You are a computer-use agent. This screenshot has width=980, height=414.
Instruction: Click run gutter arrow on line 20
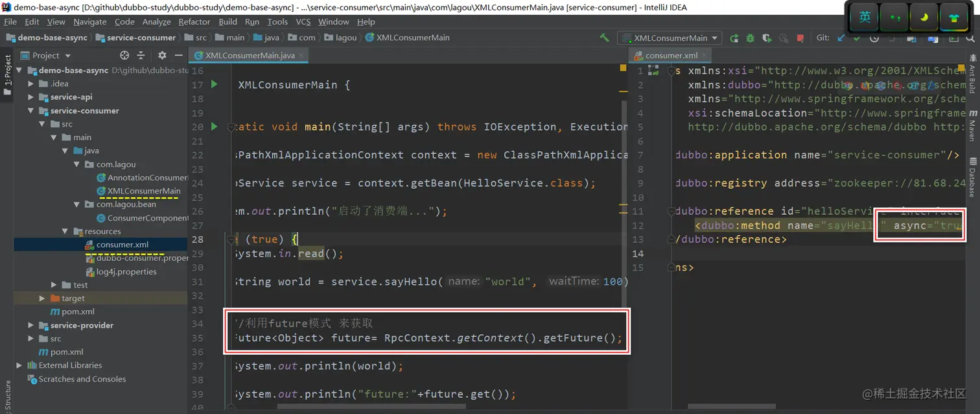pos(215,127)
